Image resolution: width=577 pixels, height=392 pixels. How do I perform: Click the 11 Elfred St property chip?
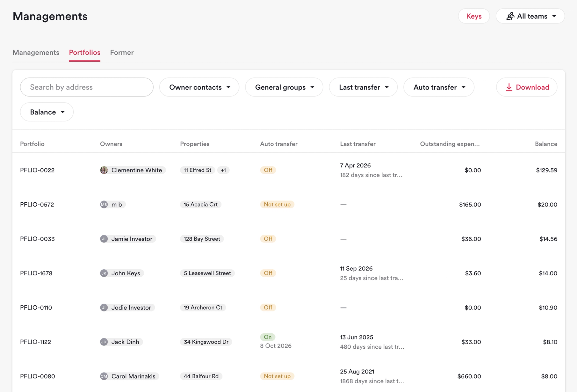[197, 170]
